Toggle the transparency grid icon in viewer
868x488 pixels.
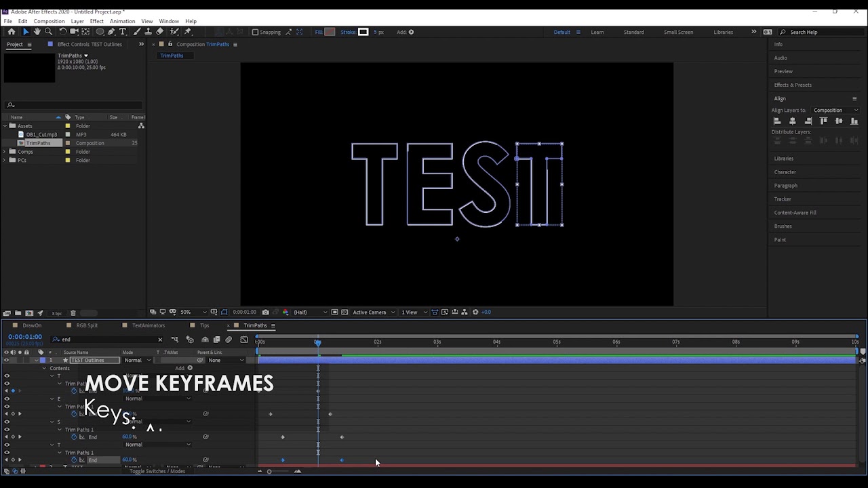(x=344, y=312)
